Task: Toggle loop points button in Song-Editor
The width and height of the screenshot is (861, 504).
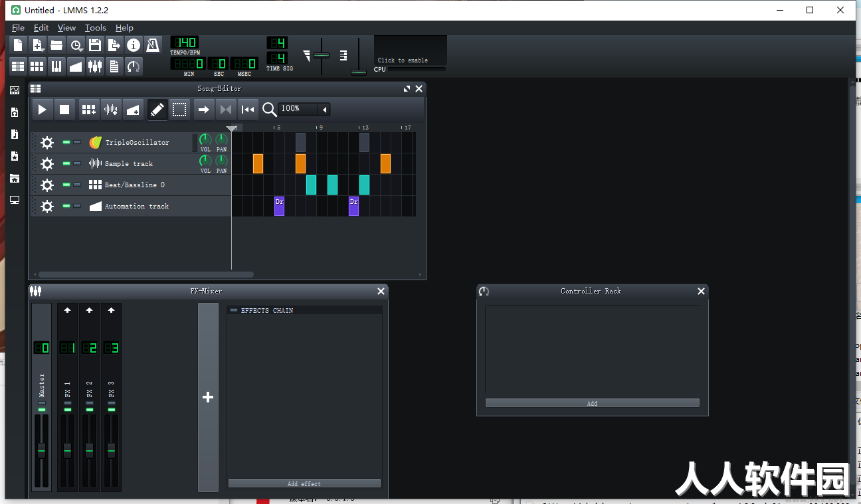Action: 226,110
